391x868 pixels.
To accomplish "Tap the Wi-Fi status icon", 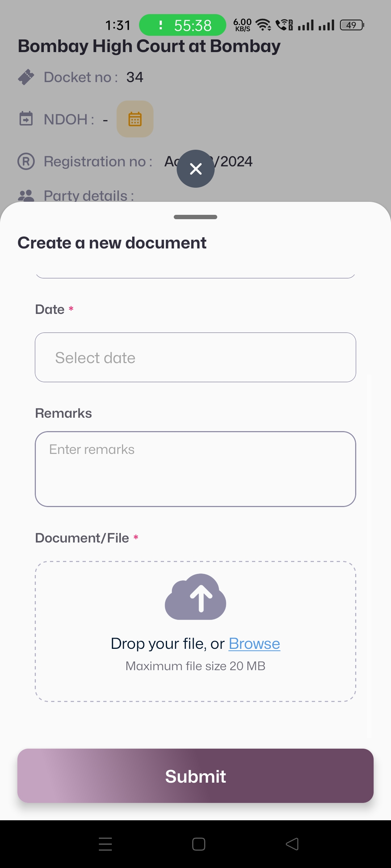I will [x=263, y=25].
